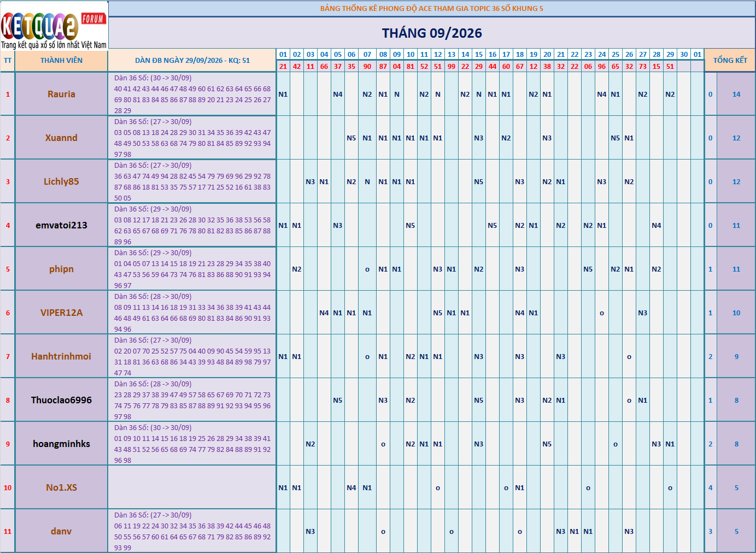The image size is (756, 553).
Task: Select member name 'emvatoi213'
Action: click(61, 225)
